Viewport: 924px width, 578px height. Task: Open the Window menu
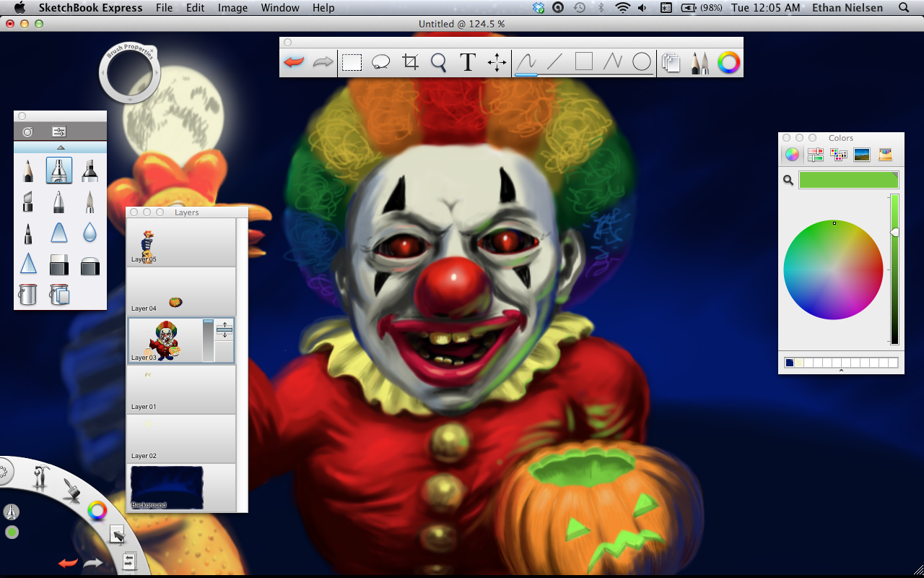coord(280,8)
